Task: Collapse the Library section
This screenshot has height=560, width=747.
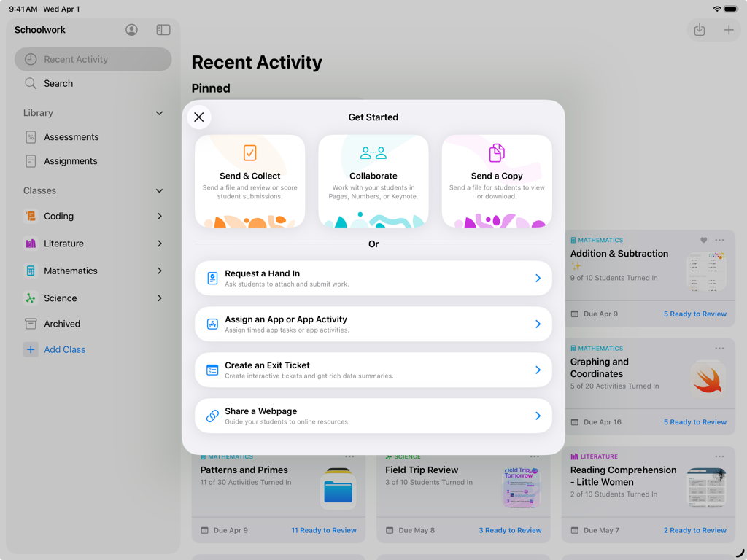Action: pyautogui.click(x=159, y=113)
